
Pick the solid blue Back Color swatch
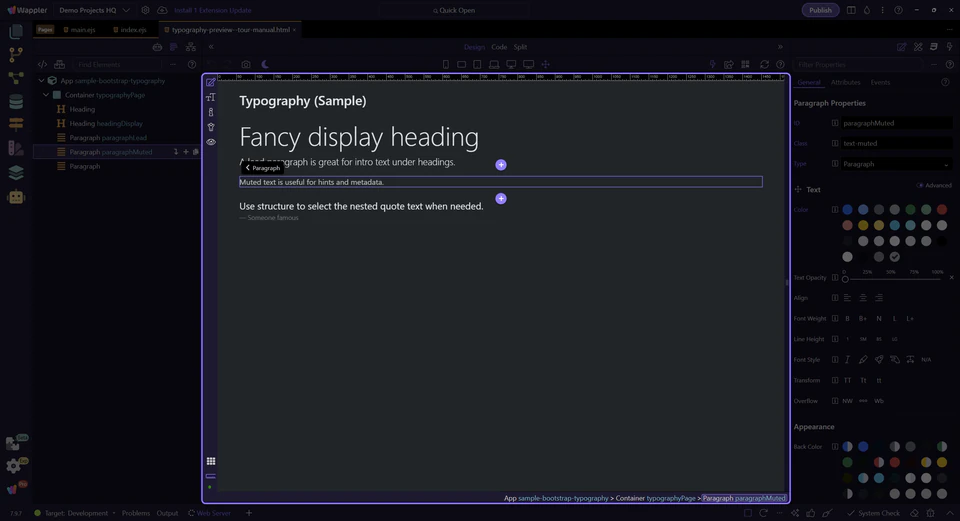[x=863, y=446]
